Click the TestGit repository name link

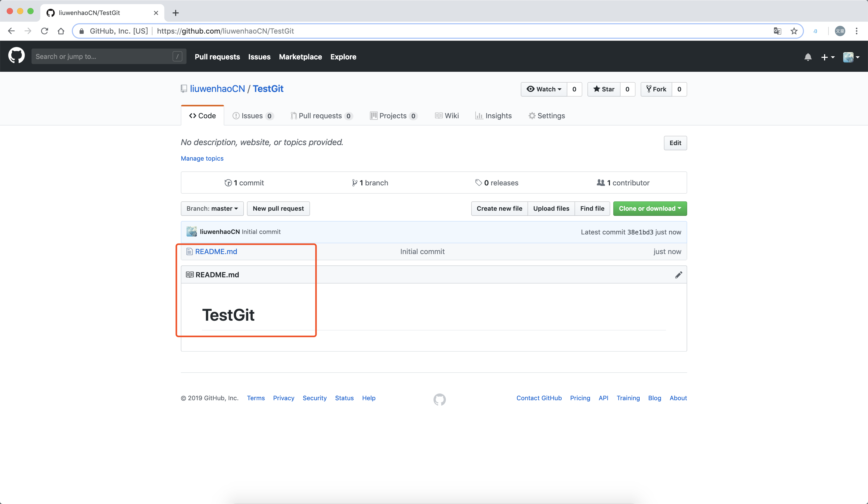tap(268, 89)
